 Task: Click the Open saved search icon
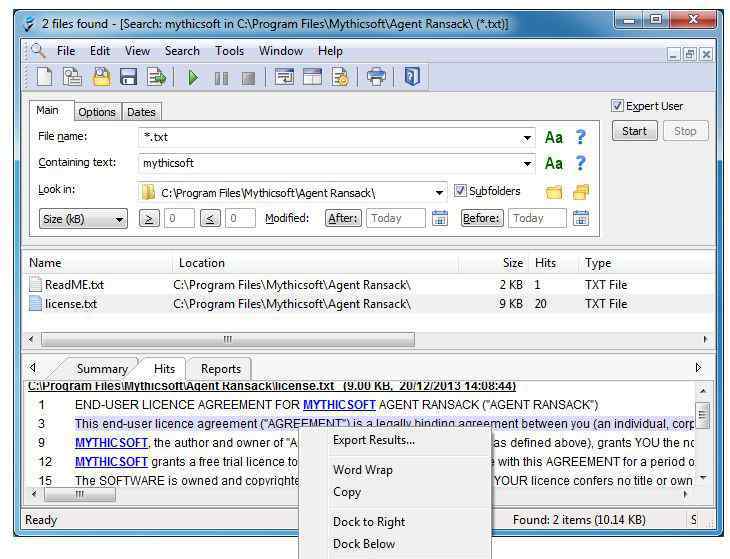101,76
